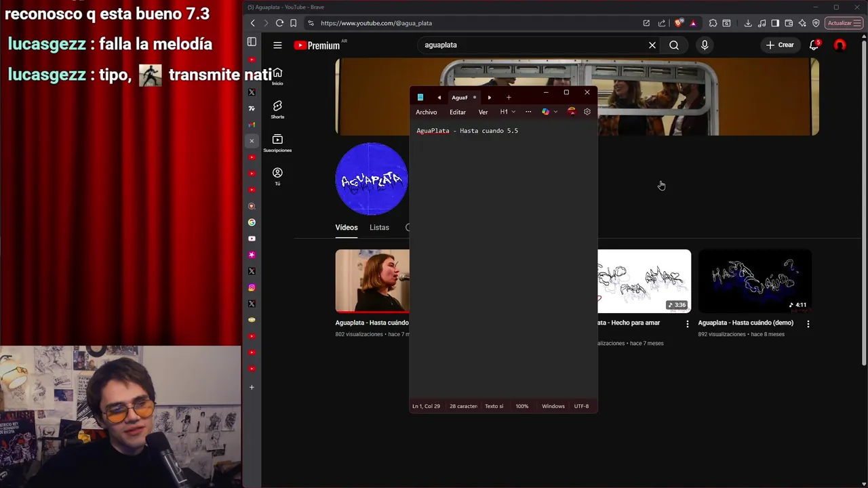Open Inicio in the YouTube sidebar

click(x=277, y=76)
